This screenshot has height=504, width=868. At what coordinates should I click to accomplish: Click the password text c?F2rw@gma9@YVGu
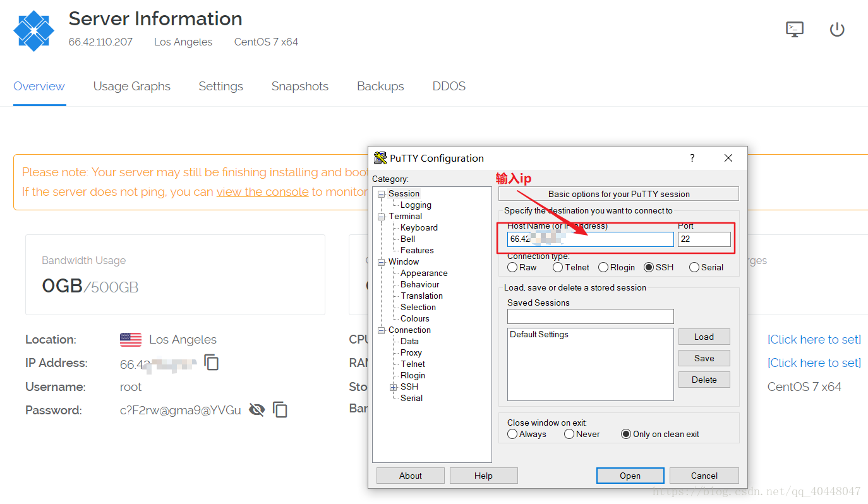click(181, 411)
